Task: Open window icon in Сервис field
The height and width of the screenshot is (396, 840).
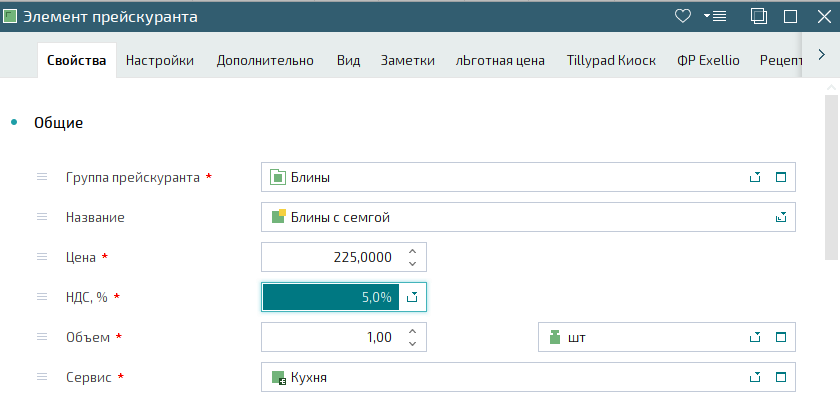Action: coord(781,378)
